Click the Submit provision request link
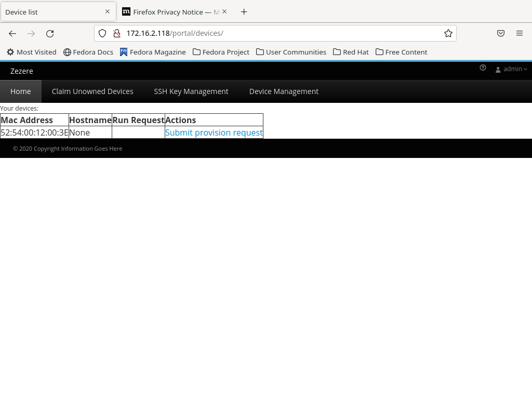This screenshot has height=399, width=532. pos(214,132)
